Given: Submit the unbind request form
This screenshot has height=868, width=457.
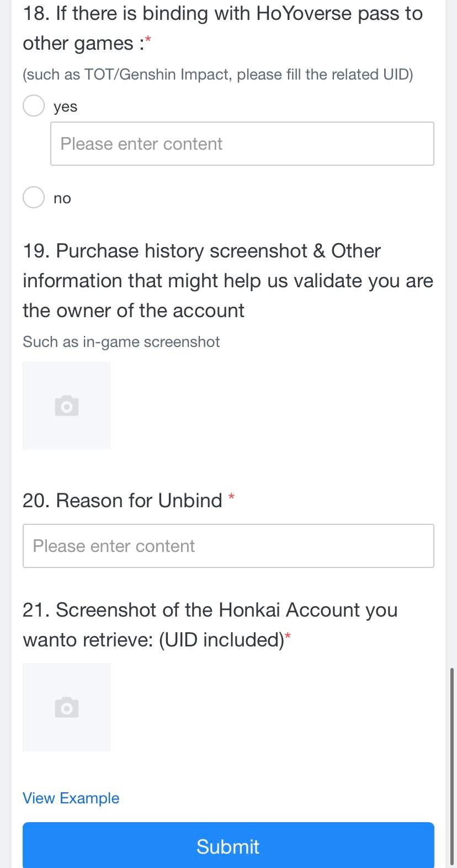Looking at the screenshot, I should 228,846.
